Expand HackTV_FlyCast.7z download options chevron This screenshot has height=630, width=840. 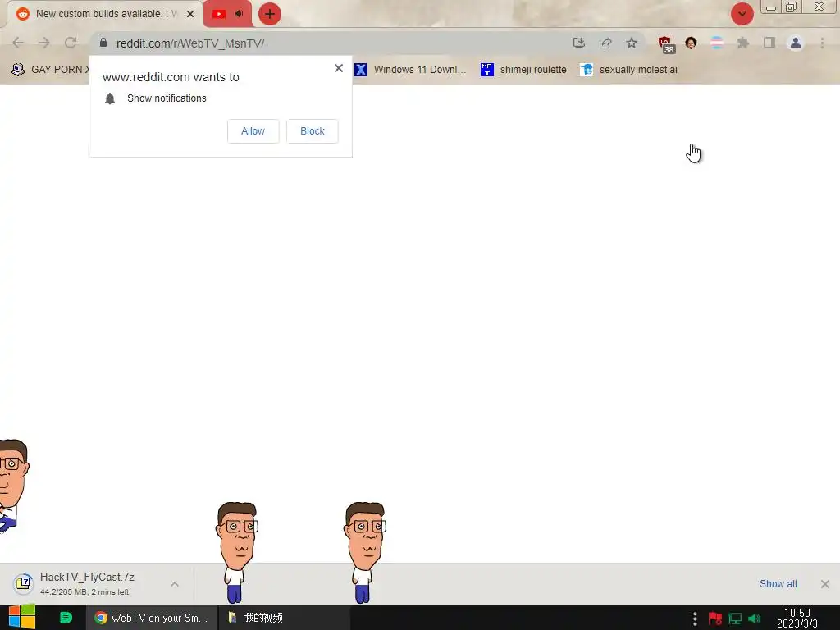point(175,584)
